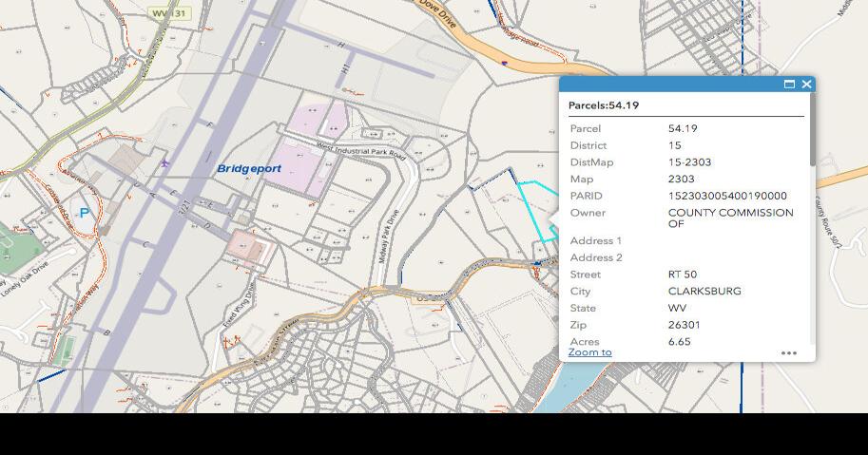
Task: Click the WV 131 route shield
Action: coord(170,13)
